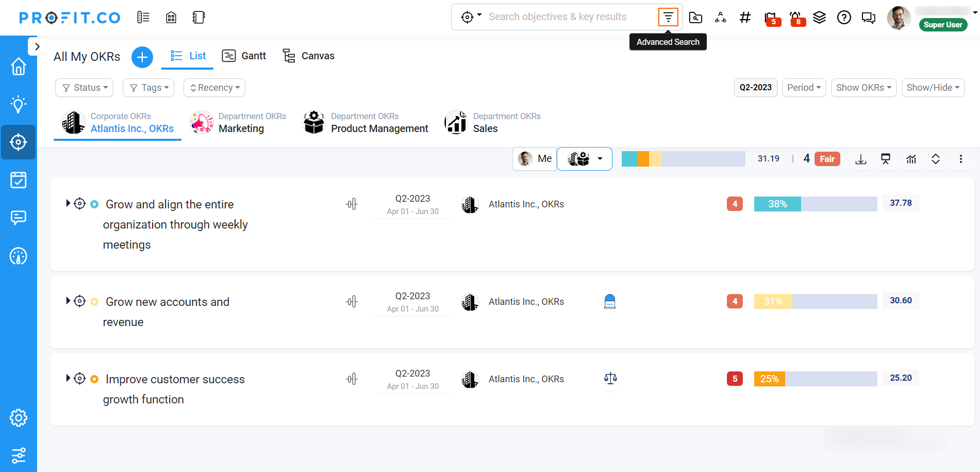Image resolution: width=980 pixels, height=472 pixels.
Task: Click the download icon in summary bar
Action: pyautogui.click(x=861, y=159)
